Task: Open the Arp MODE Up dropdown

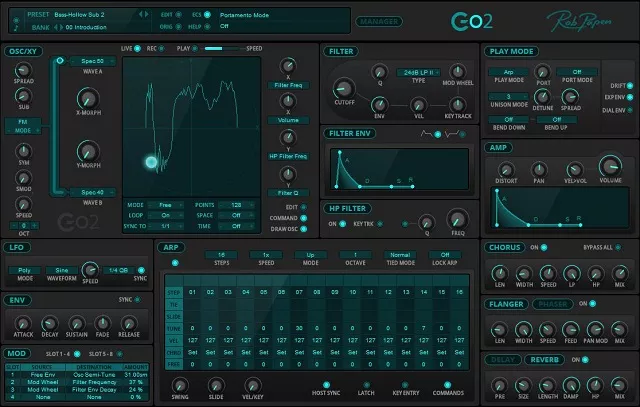Action: (x=310, y=255)
